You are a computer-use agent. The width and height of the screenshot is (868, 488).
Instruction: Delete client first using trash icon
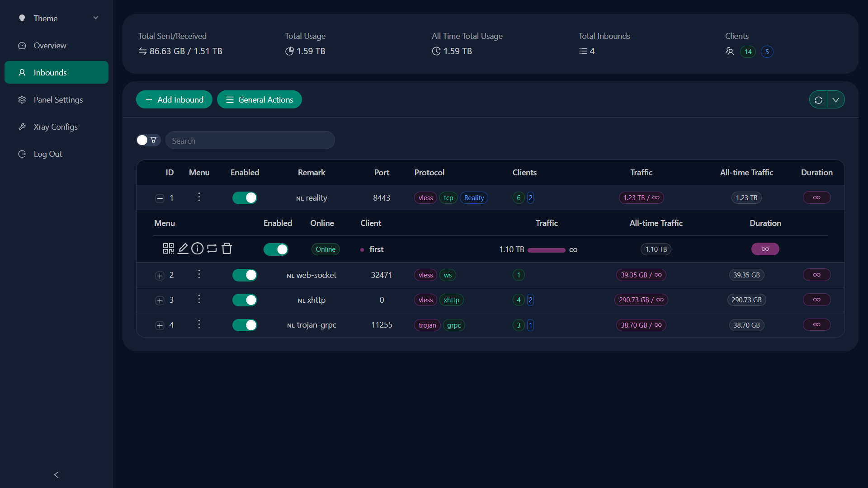tap(226, 249)
